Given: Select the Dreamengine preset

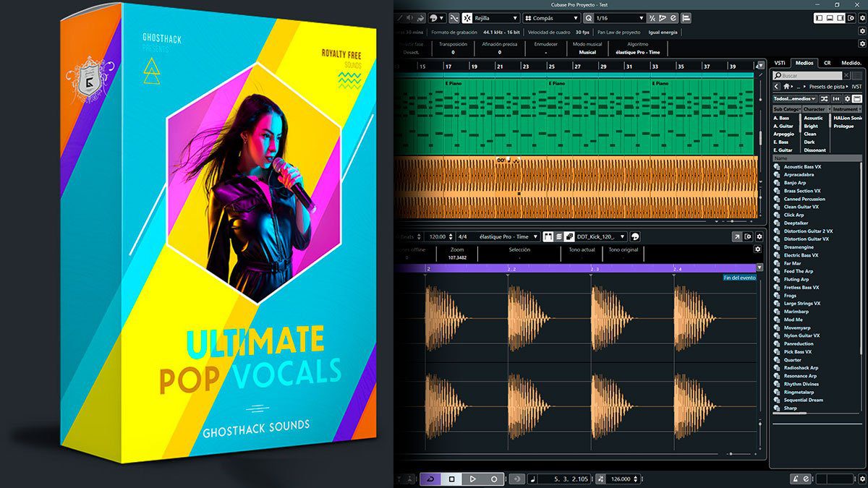Looking at the screenshot, I should pos(799,247).
